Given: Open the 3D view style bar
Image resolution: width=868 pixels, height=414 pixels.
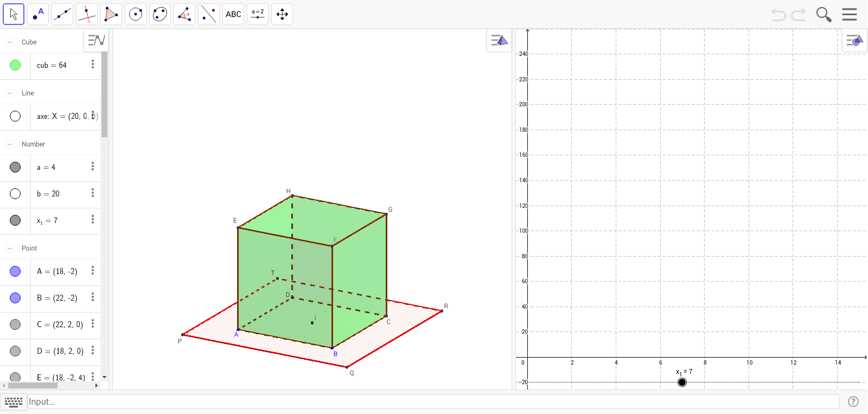Looking at the screenshot, I should [499, 40].
